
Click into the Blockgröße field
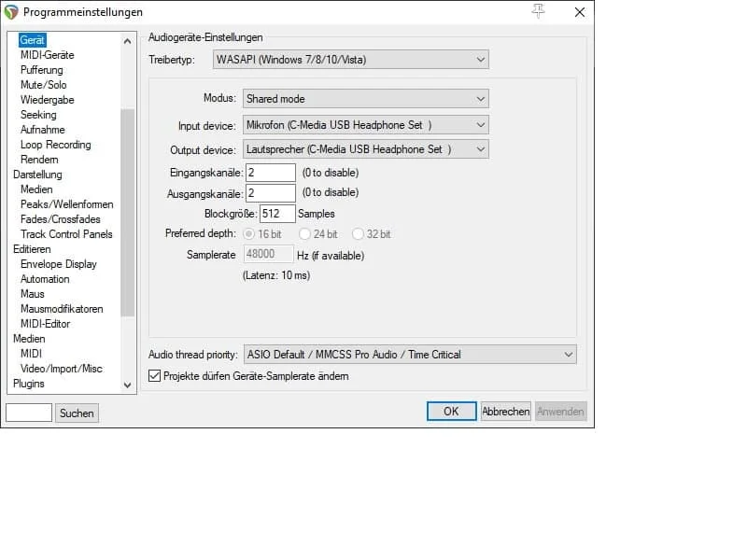click(x=277, y=214)
